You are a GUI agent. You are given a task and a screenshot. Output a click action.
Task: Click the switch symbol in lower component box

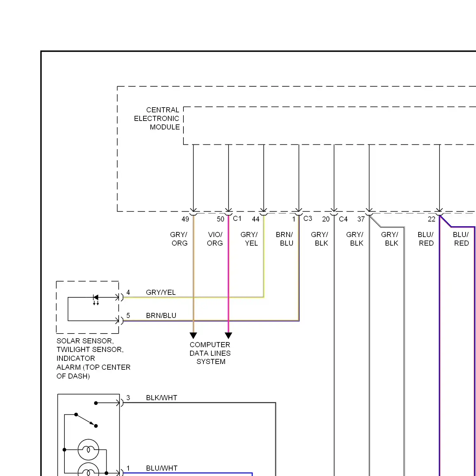coord(86,420)
